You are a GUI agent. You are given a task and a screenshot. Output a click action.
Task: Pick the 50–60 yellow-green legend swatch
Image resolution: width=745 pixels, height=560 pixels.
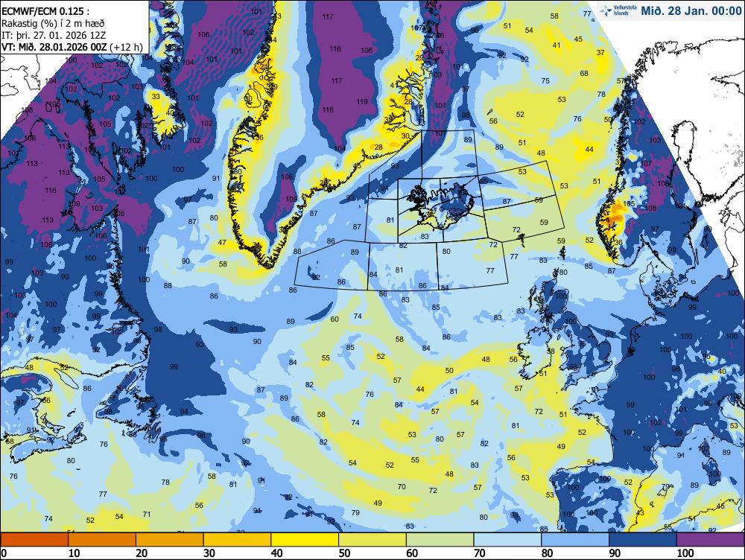point(372,540)
